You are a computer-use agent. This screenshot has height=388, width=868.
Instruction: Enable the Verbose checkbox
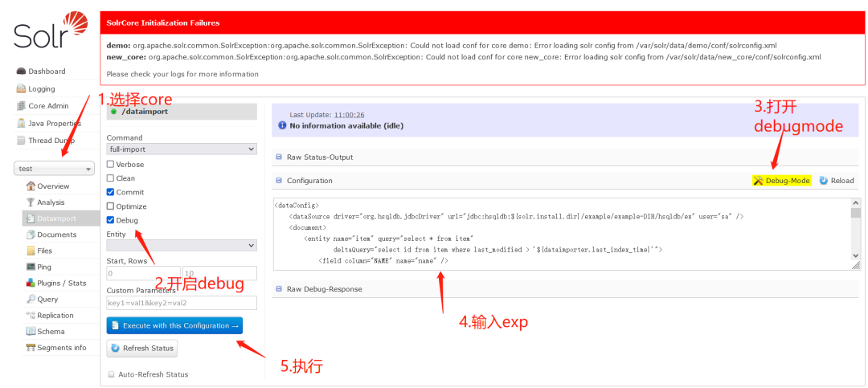point(111,165)
